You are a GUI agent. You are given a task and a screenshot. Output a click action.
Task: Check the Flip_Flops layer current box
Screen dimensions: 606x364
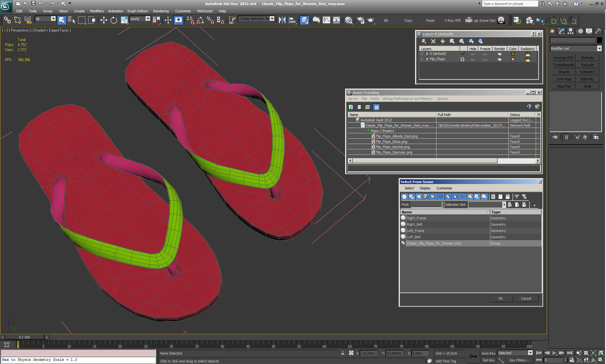[x=462, y=59]
